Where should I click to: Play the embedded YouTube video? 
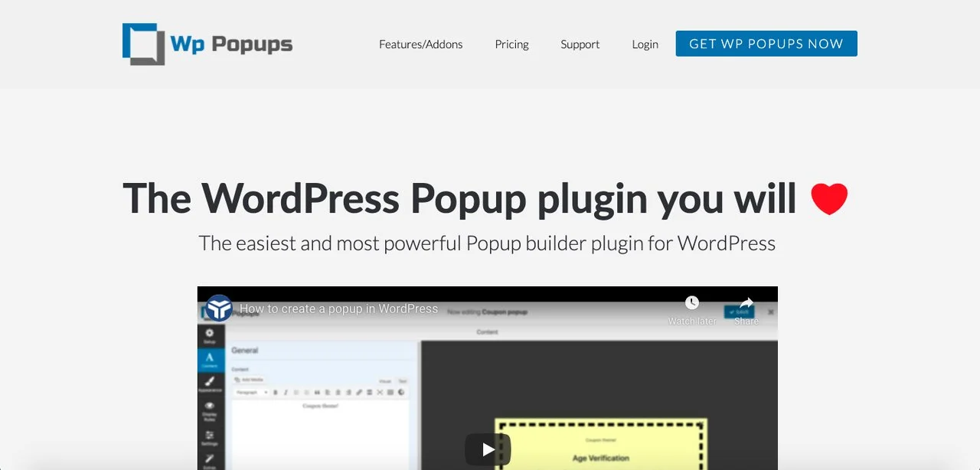[x=488, y=449]
